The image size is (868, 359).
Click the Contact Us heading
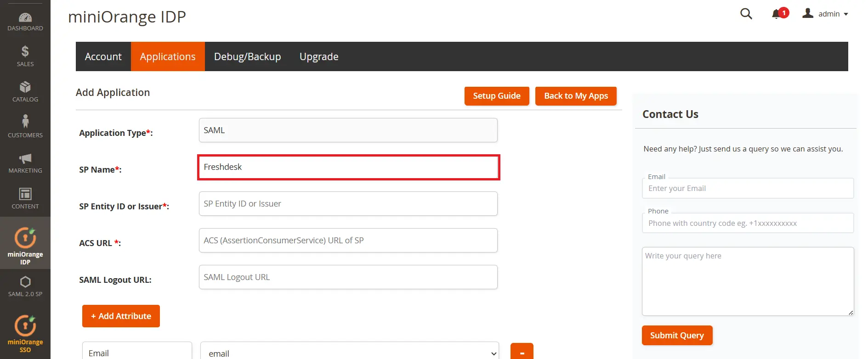click(x=670, y=114)
